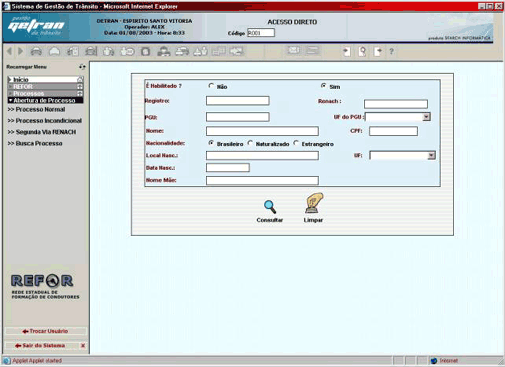
Task: Click the REFOR logo in the sidebar
Action: pos(42,281)
